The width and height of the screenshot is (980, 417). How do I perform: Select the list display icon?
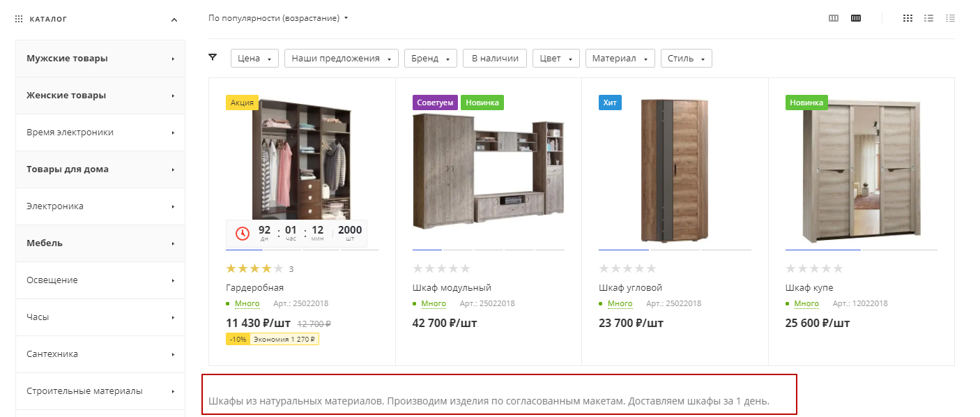928,18
